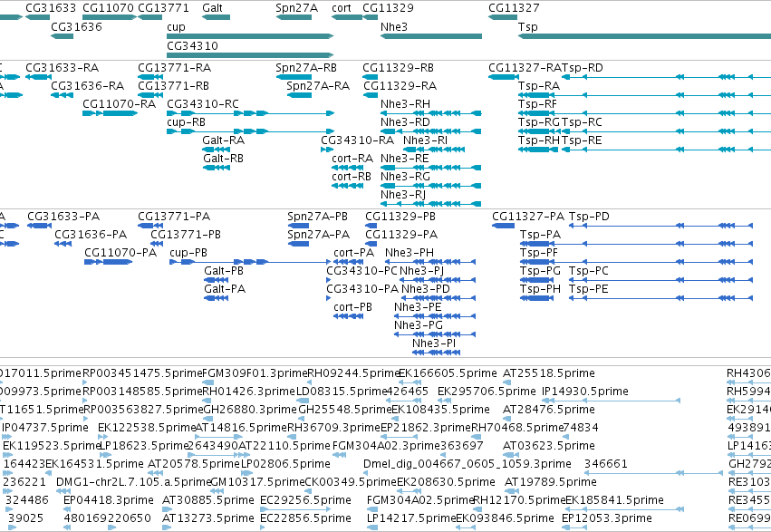771x532 pixels.
Task: Select transcript Nhe3-RG
Action: (431, 186)
